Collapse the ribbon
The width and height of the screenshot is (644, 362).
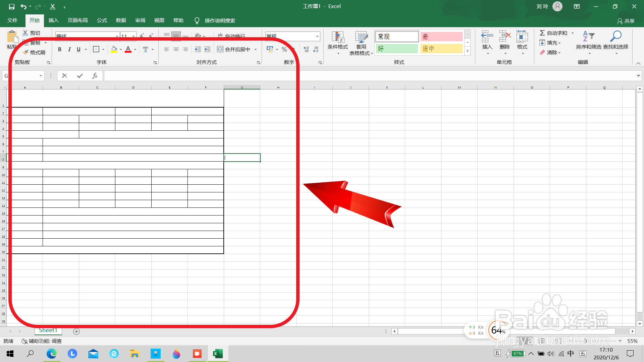point(638,63)
